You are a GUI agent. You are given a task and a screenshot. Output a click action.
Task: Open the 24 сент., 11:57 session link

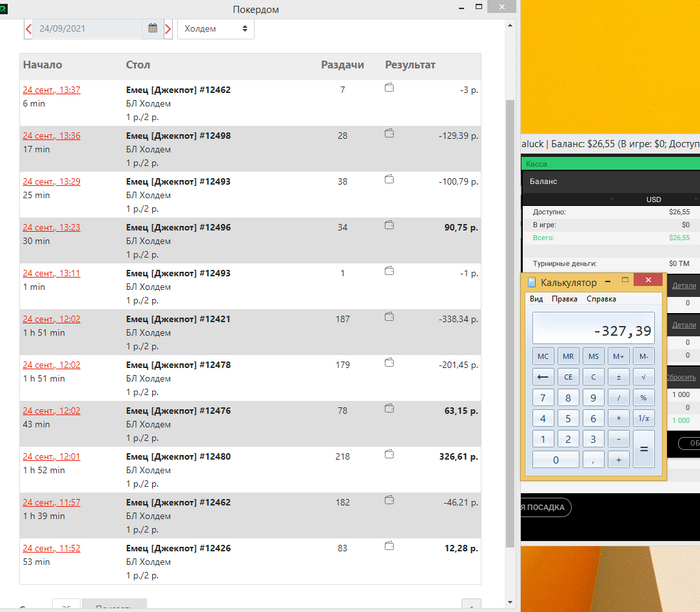pos(51,502)
